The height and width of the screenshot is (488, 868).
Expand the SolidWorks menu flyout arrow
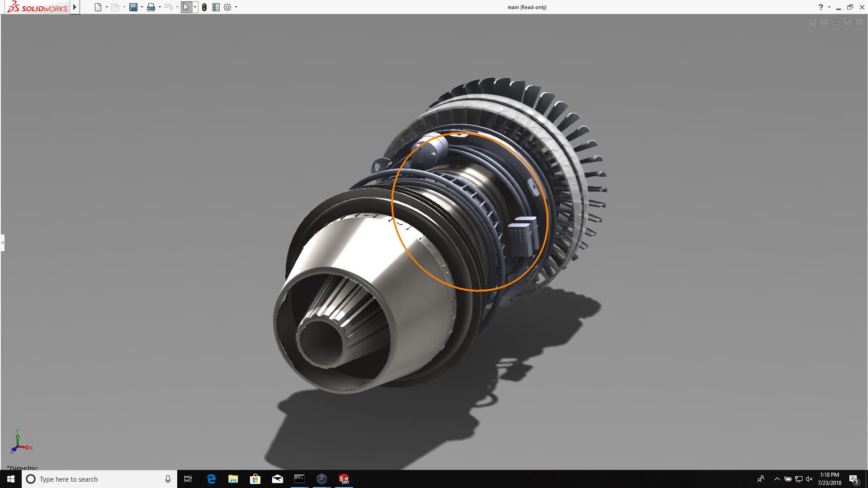[75, 7]
